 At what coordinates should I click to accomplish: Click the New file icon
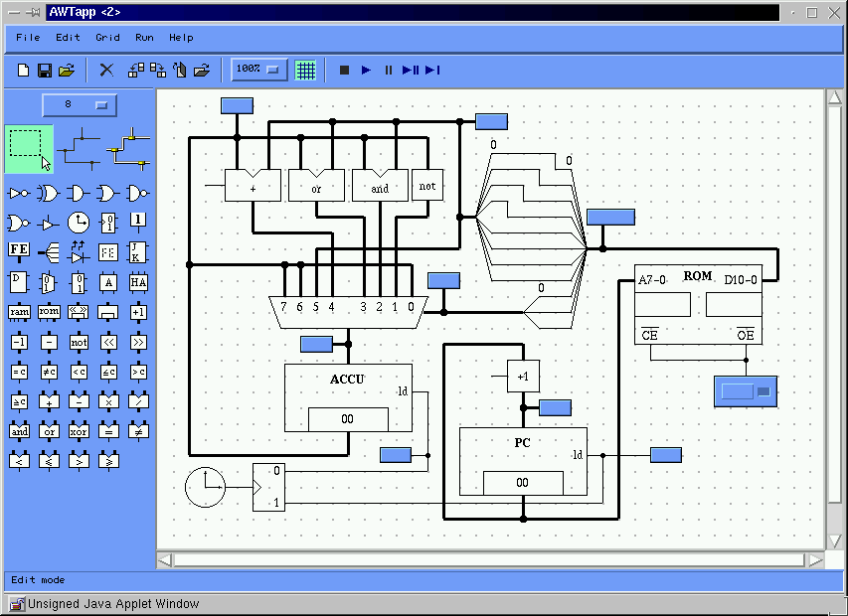[x=24, y=71]
